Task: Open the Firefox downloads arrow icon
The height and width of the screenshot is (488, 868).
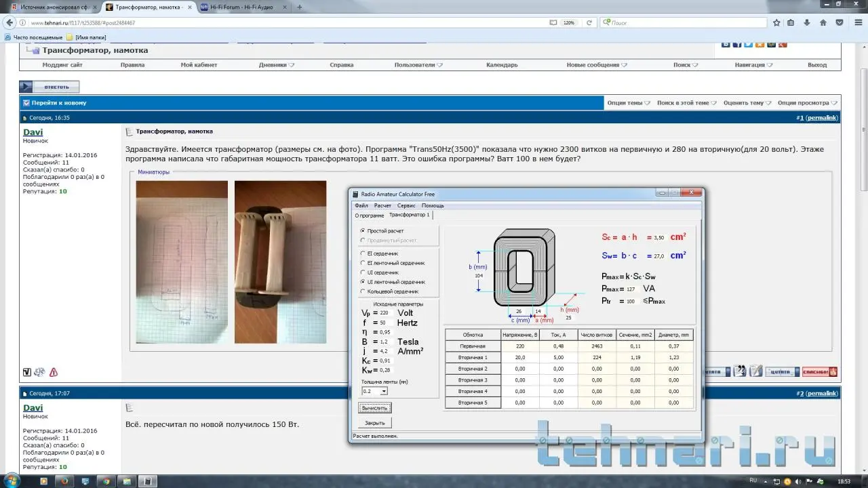Action: tap(807, 22)
